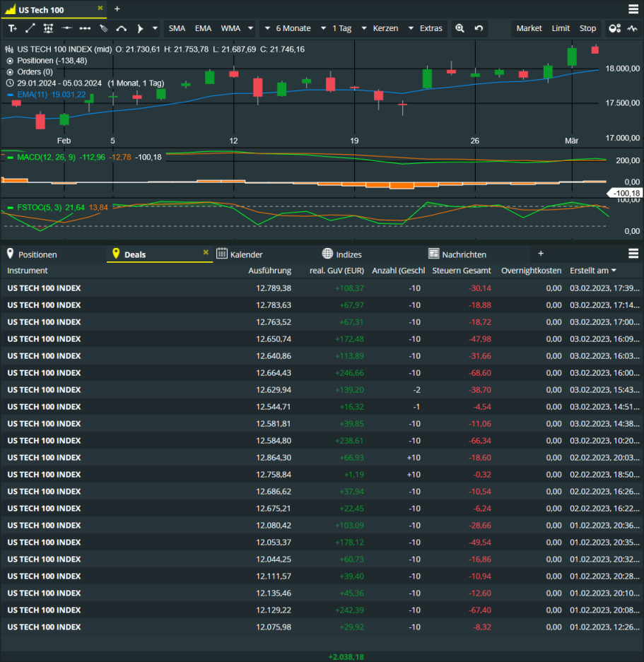The image size is (644, 662).
Task: Click the total +2.038,18 sum
Action: coord(346,657)
